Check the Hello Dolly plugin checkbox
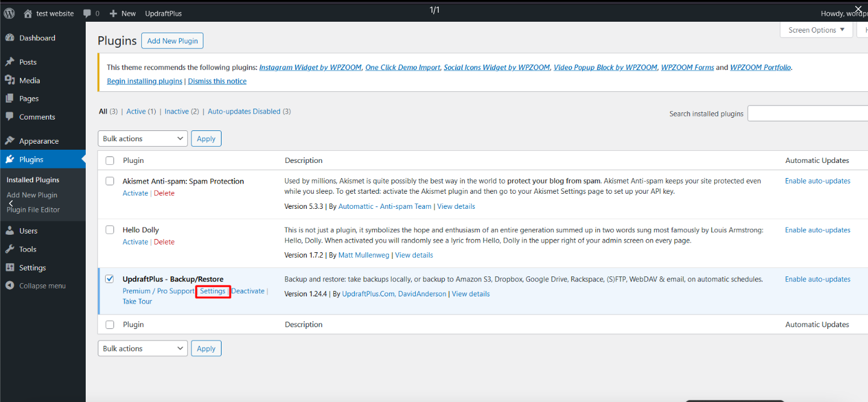Viewport: 868px width, 402px height. pos(109,230)
